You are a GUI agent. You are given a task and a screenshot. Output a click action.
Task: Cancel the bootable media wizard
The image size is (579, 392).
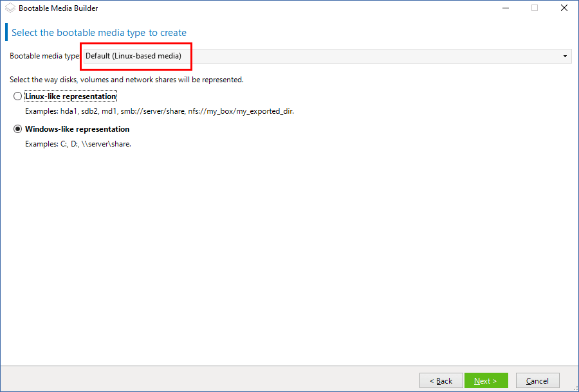[x=537, y=380]
